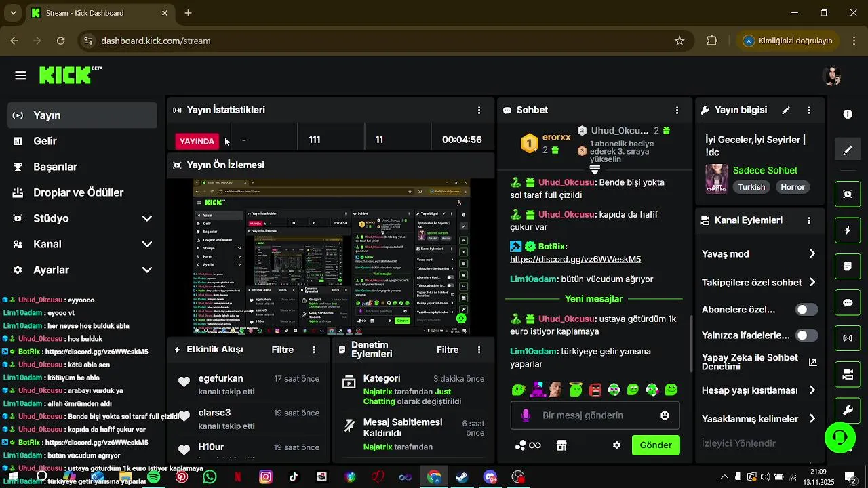Screen dimensions: 868x488
Task: Click the pencil button in right rail
Action: [848, 150]
